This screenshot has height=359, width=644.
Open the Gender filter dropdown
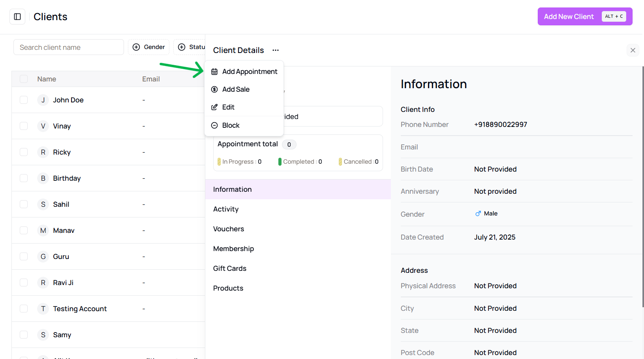point(149,47)
